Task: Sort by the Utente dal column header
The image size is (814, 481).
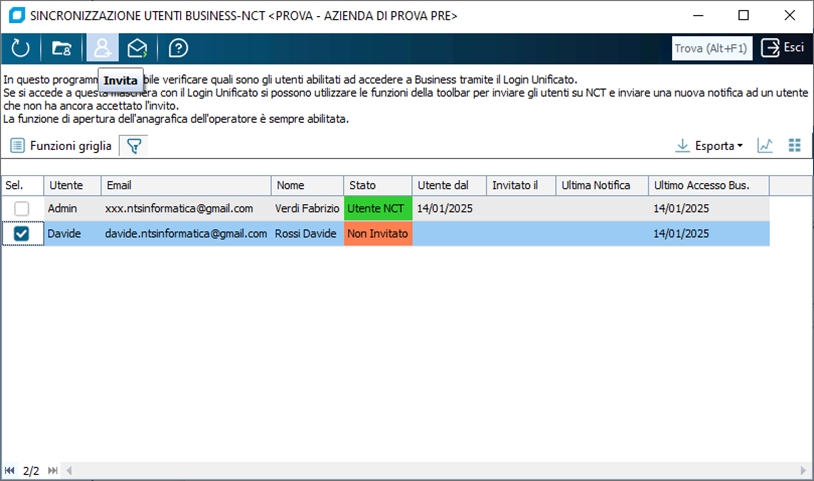Action: pos(449,185)
